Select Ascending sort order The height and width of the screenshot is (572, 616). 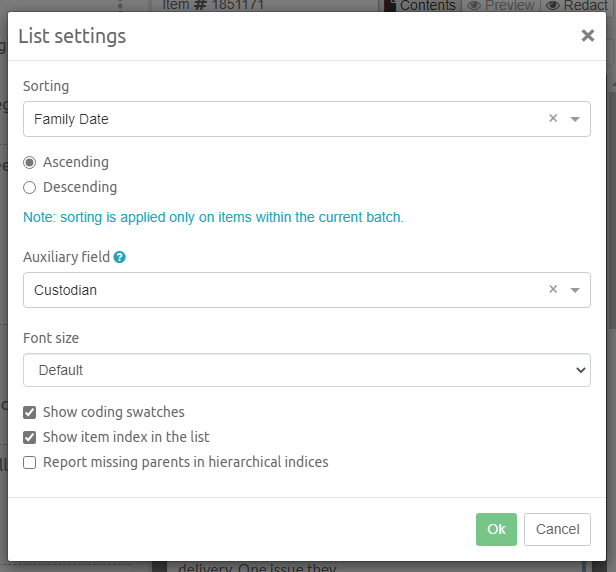(30, 162)
